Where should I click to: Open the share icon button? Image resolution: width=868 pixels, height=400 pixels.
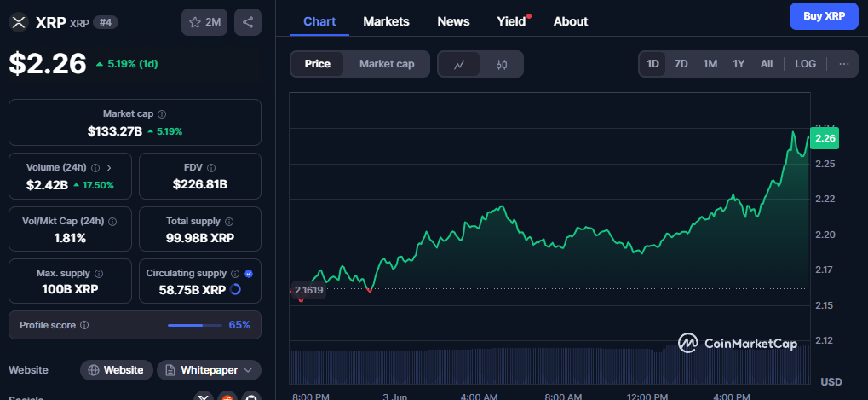tap(248, 22)
